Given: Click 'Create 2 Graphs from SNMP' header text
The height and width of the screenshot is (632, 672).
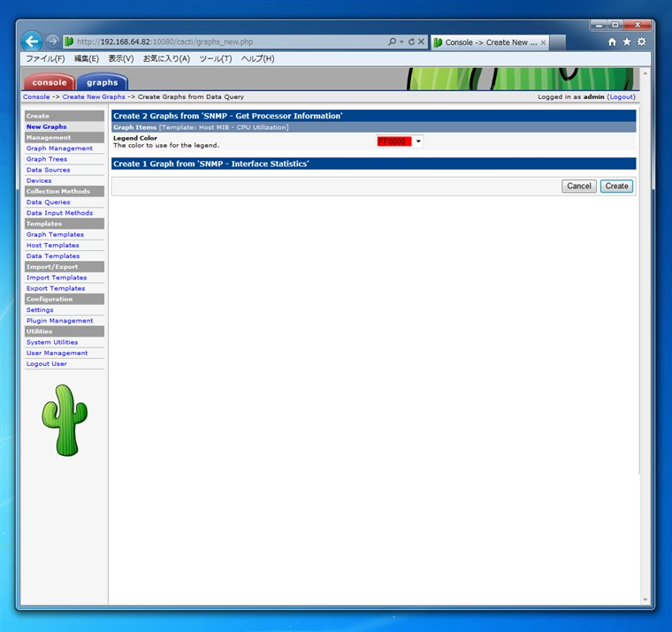Looking at the screenshot, I should [x=227, y=116].
